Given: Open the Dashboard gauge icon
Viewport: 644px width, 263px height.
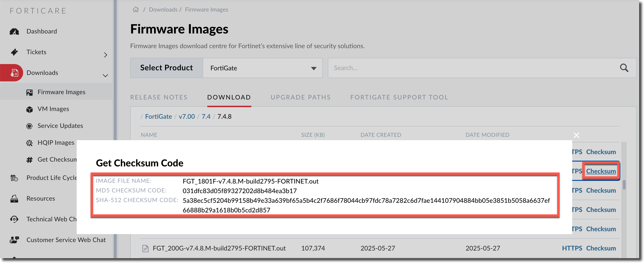Looking at the screenshot, I should pos(14,32).
